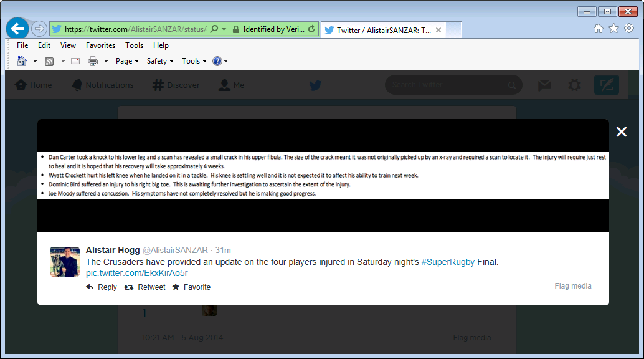Click the Twitter bird logo in navigation
The width and height of the screenshot is (644, 359).
click(315, 85)
